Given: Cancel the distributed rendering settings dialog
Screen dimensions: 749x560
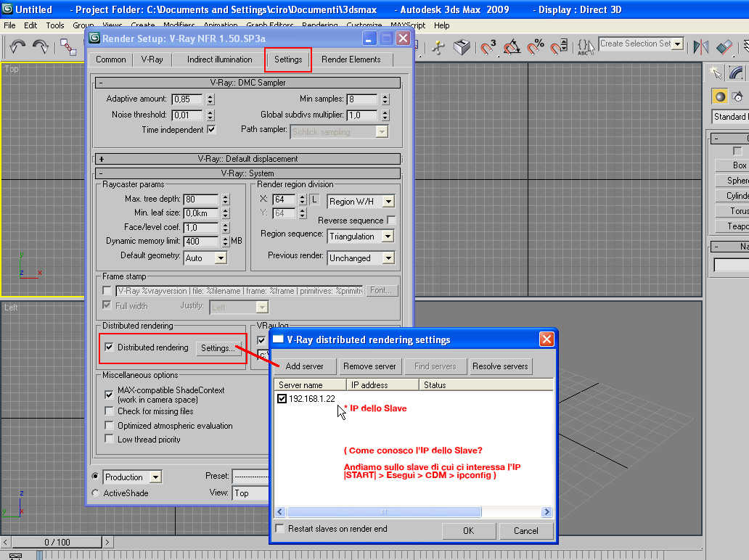Looking at the screenshot, I should 526,531.
